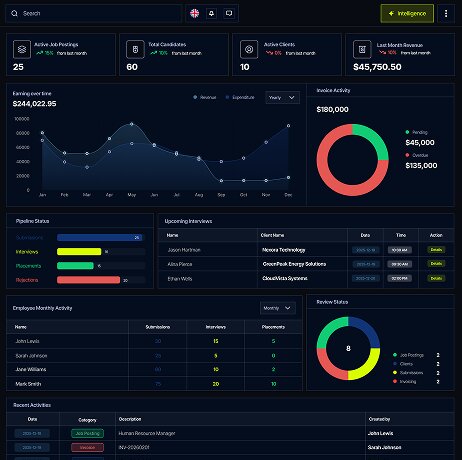
Task: Select the Mark Smith employee row name
Action: (x=28, y=384)
